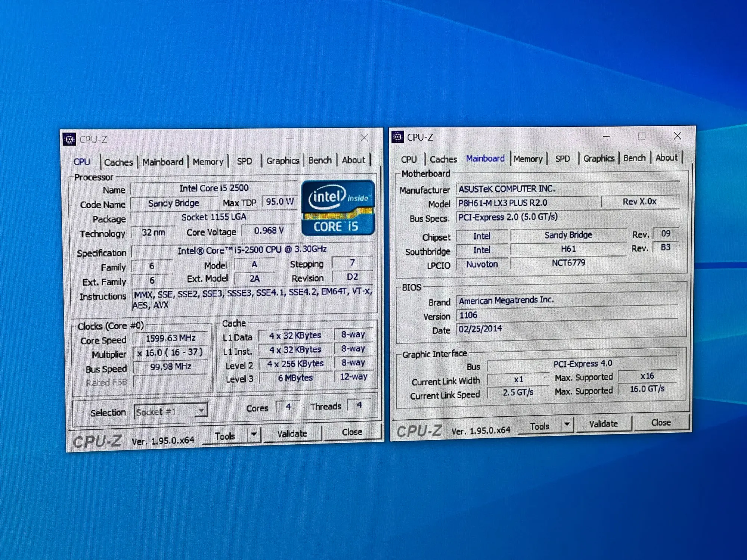Screen dimensions: 747x560
Task: Open Memory tab in right window
Action: tap(528, 159)
